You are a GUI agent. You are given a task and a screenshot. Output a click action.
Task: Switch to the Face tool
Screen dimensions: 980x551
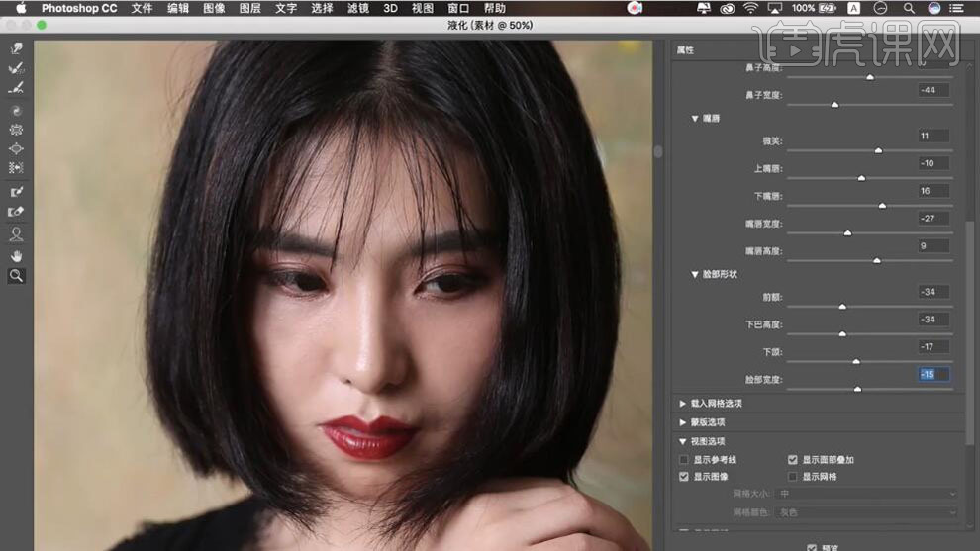[x=16, y=234]
